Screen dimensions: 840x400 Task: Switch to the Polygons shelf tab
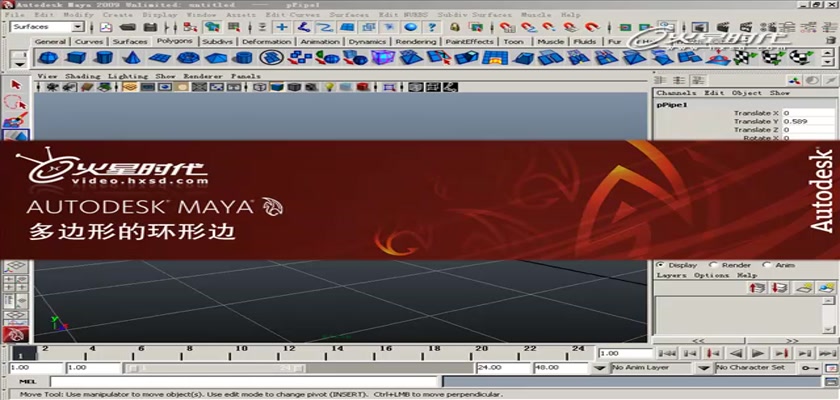pos(175,41)
